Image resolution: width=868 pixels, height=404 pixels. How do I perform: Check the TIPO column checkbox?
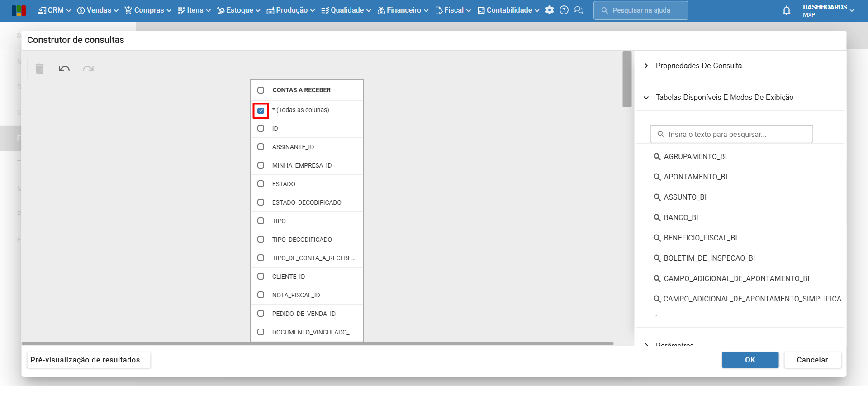pyautogui.click(x=261, y=221)
